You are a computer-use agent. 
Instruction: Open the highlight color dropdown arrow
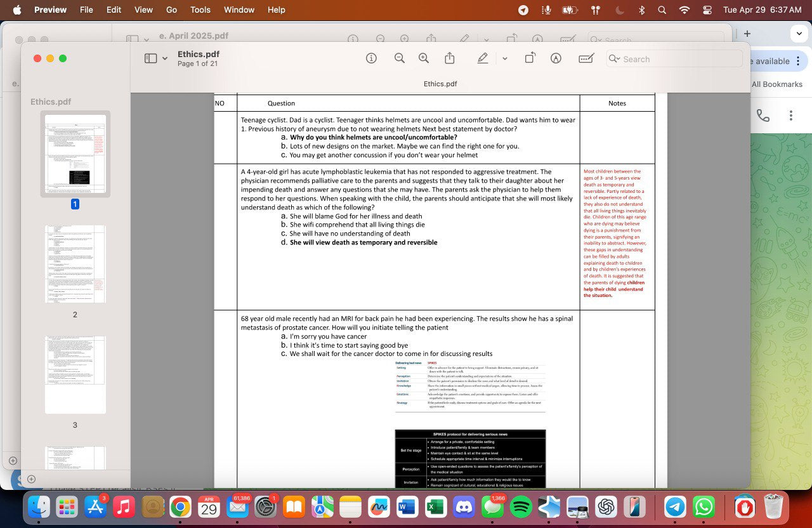(x=505, y=58)
